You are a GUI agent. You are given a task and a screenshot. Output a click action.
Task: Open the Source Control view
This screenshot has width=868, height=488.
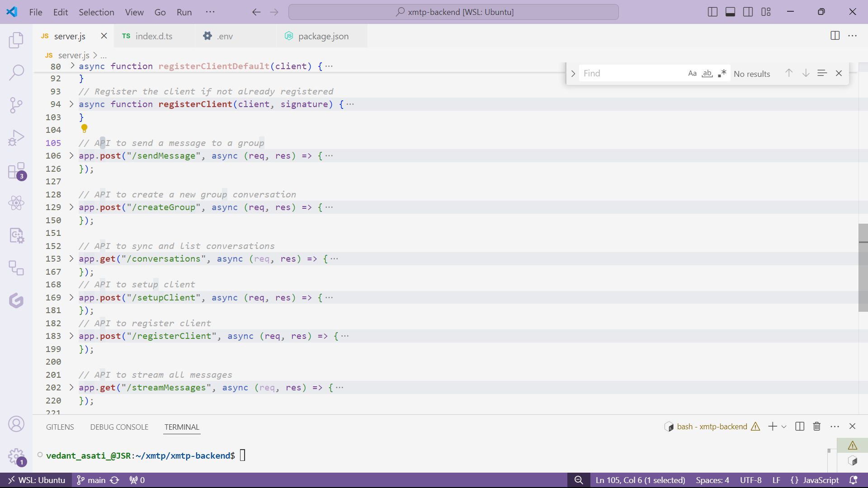click(16, 105)
